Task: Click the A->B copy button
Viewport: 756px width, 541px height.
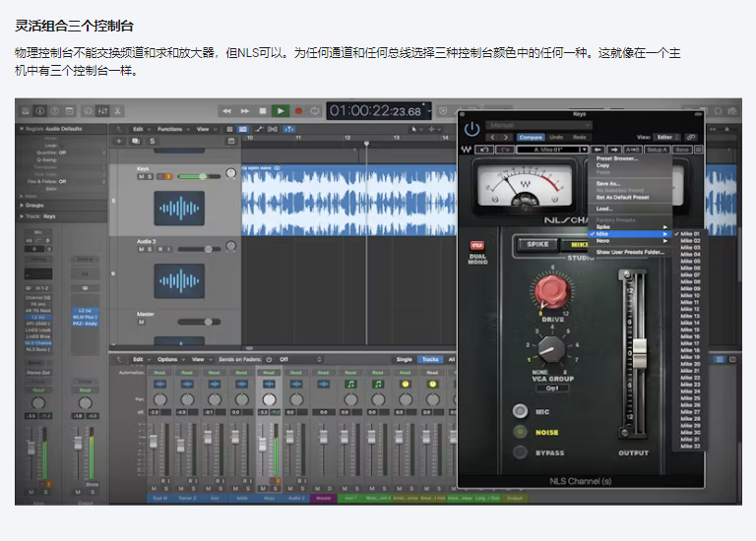Action: (x=633, y=150)
